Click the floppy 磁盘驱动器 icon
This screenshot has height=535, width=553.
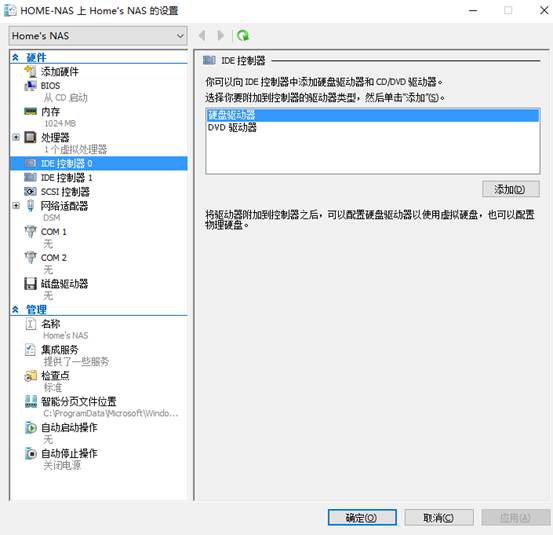[x=30, y=284]
